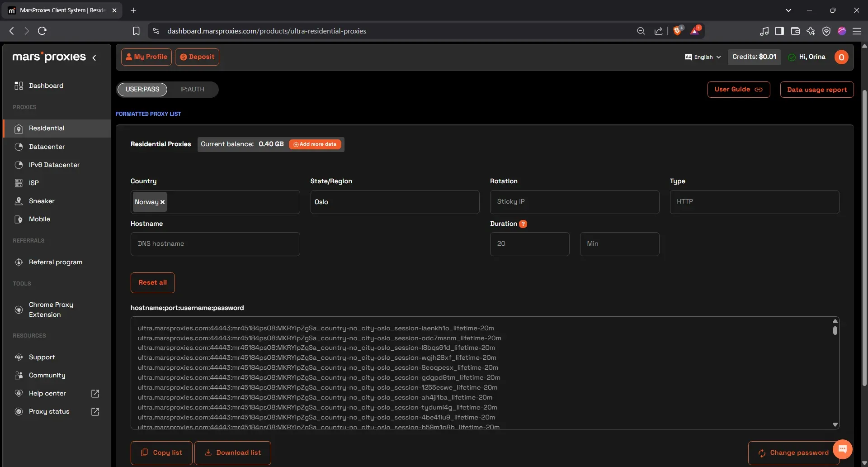Click Add more data button
The image size is (868, 467).
pos(315,144)
